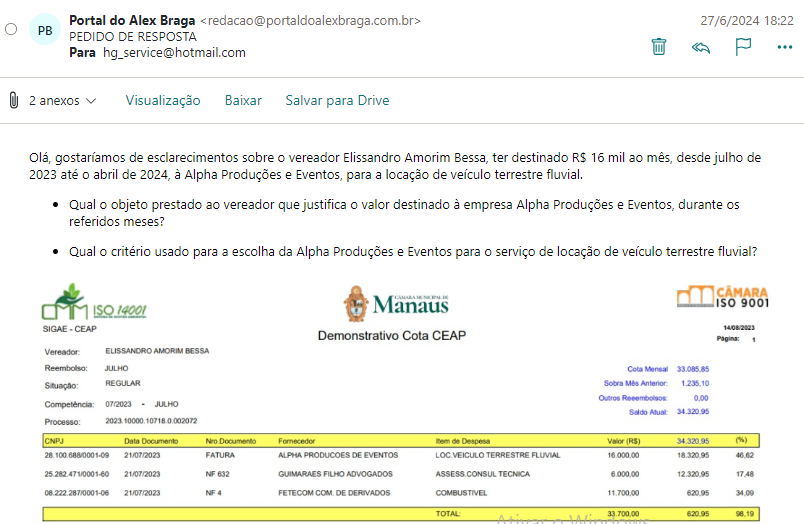804x524 pixels.
Task: Click the CNPJ column header
Action: point(54,441)
